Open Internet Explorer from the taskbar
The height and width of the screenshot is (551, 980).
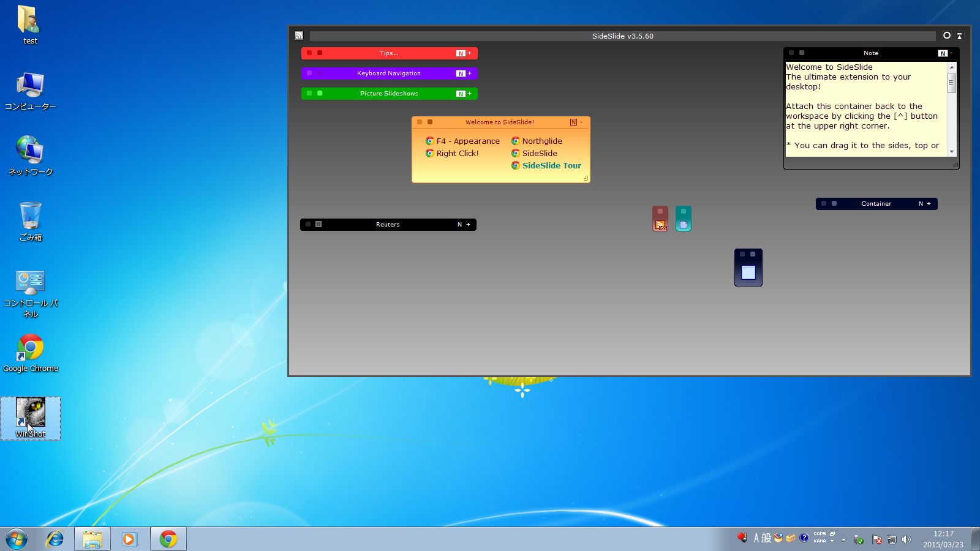55,539
